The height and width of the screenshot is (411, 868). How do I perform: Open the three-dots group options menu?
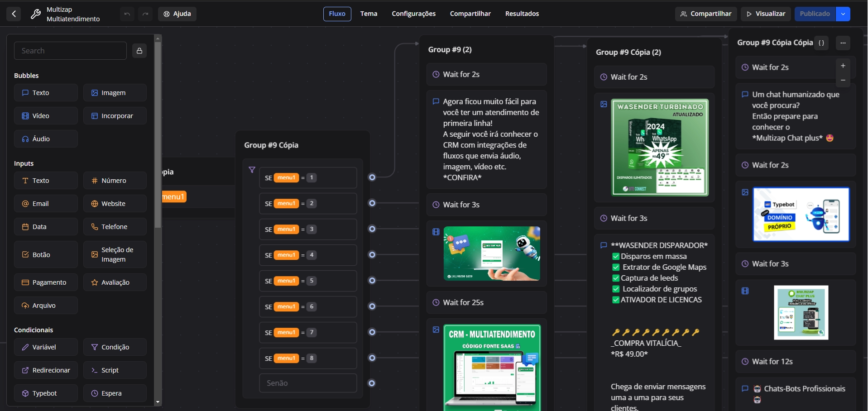tap(843, 43)
